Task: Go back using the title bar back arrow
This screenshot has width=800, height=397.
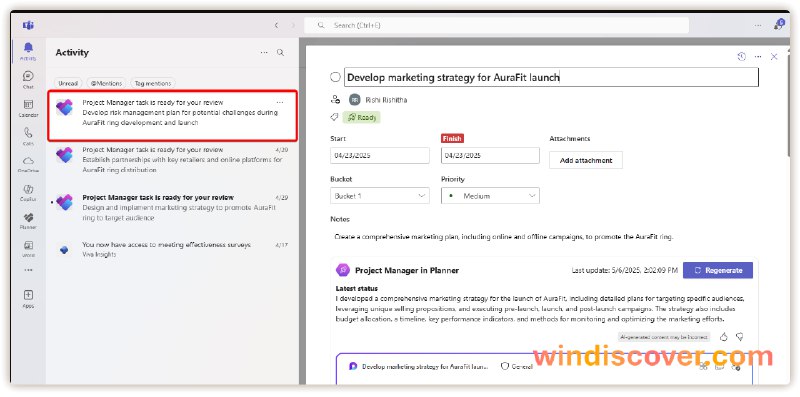Action: 276,25
